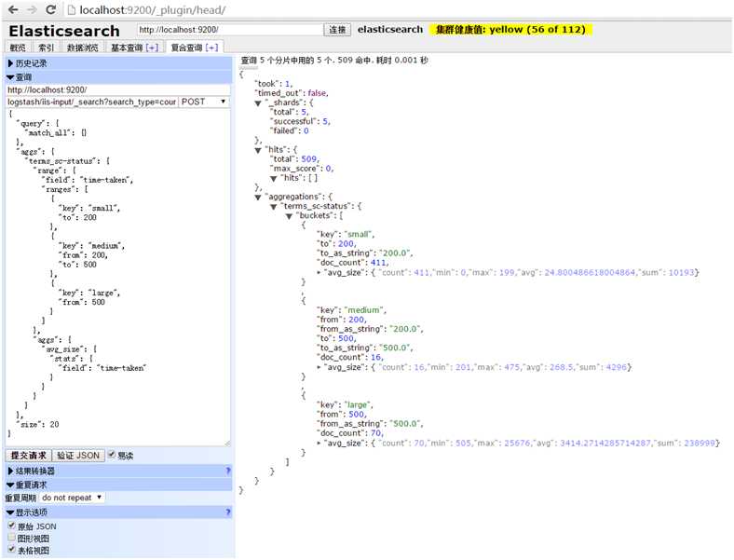The height and width of the screenshot is (560, 734).
Task: Click the 验证 JSON button
Action: point(78,455)
